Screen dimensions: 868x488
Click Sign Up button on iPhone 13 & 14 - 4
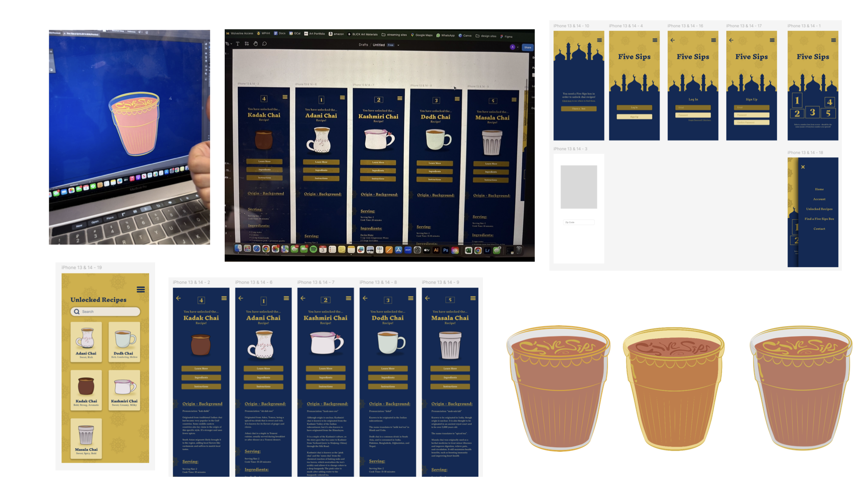click(634, 117)
